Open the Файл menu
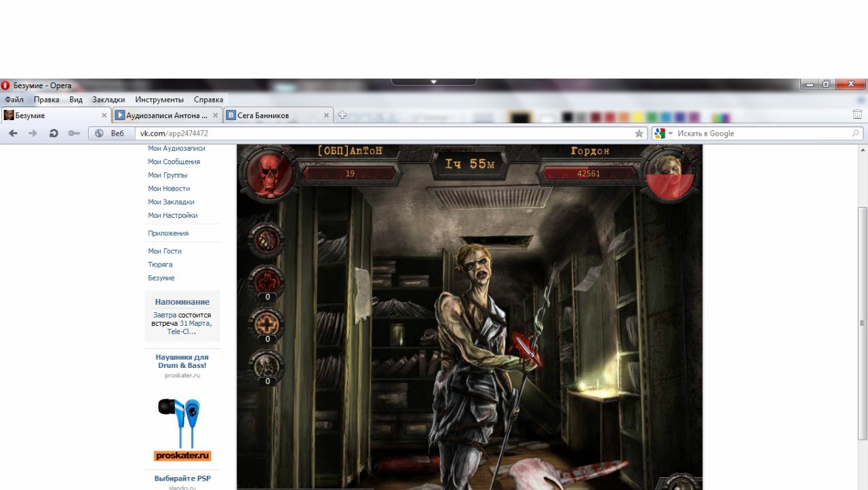This screenshot has height=490, width=868. tap(14, 99)
